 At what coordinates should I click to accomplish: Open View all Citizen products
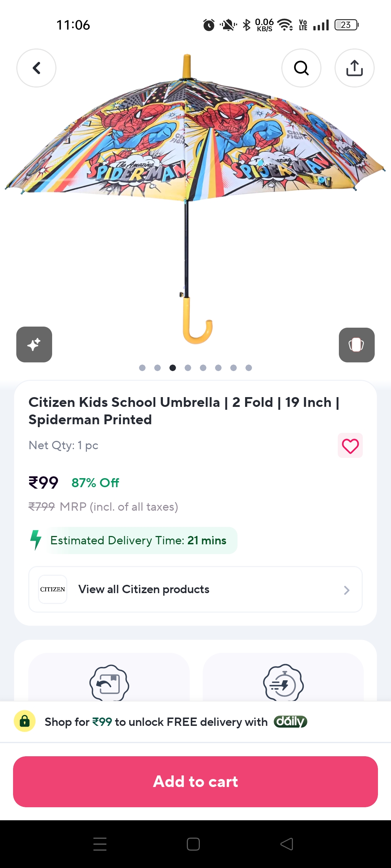[144, 590]
